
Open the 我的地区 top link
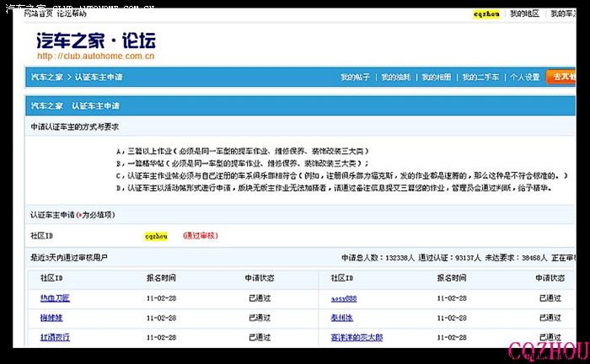[x=524, y=14]
